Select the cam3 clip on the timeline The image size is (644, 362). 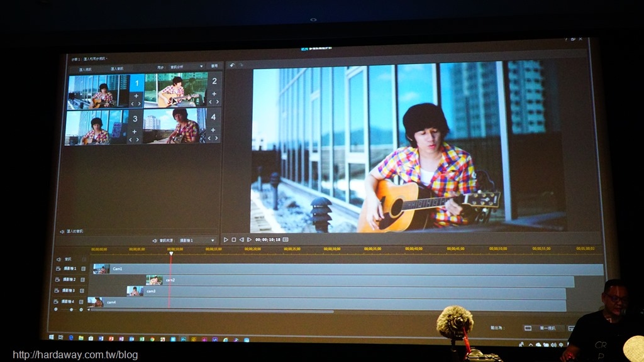[x=347, y=292]
